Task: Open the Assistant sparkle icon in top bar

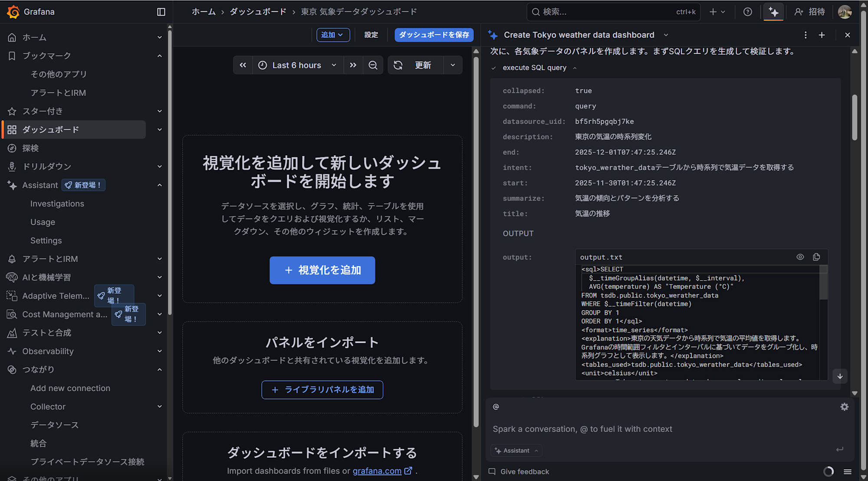Action: click(x=773, y=12)
